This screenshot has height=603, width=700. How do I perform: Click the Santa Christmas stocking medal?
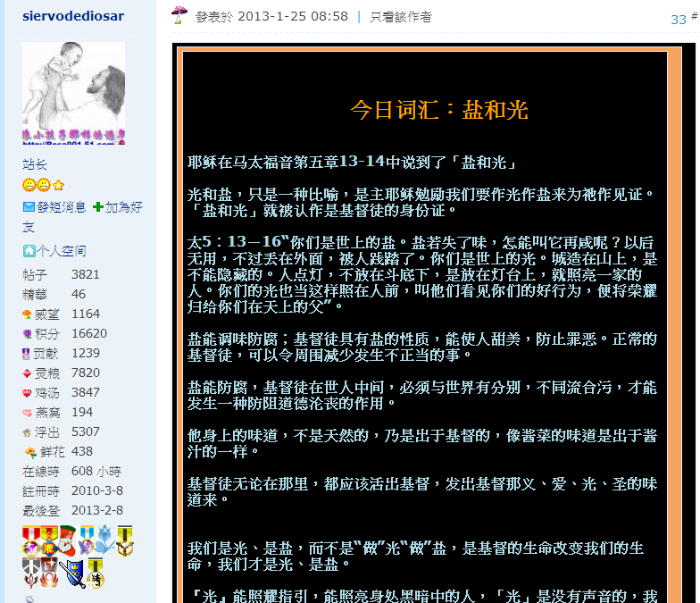point(68,541)
